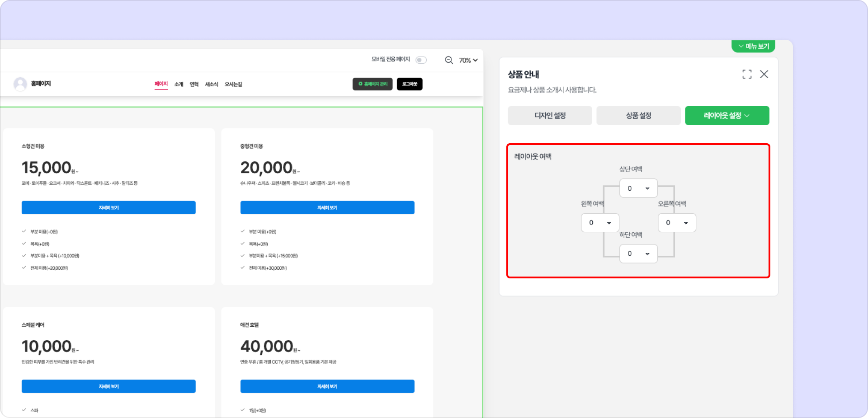Click the zoom-out magnifier icon
Image resolution: width=868 pixels, height=418 pixels.
click(448, 60)
